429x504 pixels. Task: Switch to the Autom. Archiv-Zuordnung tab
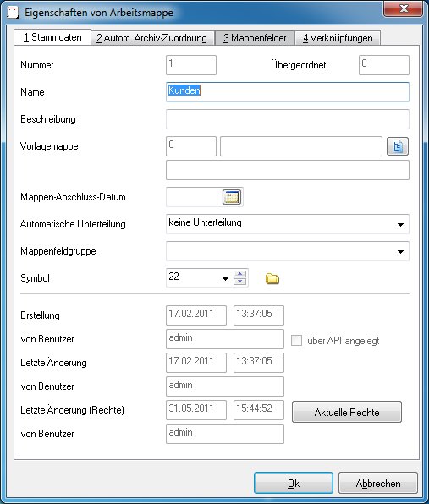(x=152, y=38)
